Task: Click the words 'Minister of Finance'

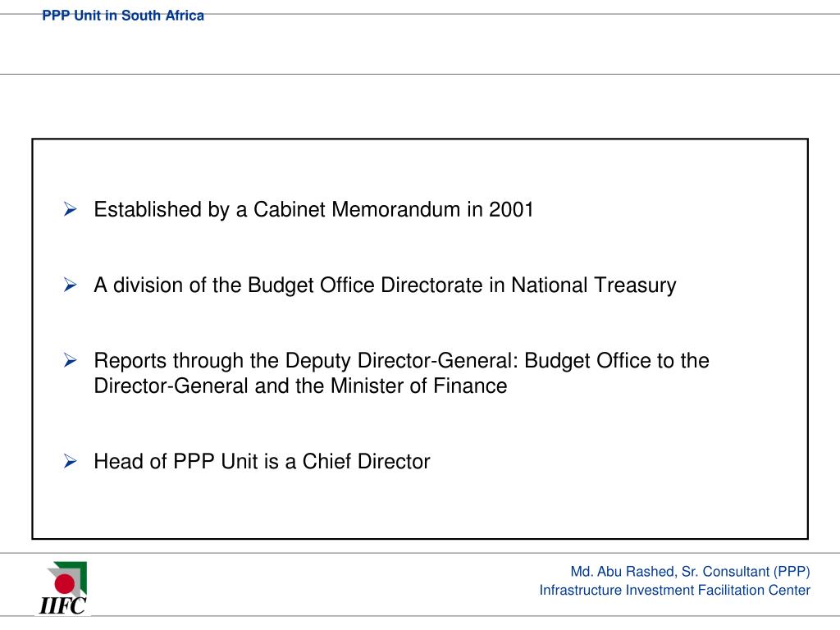Action: [418, 386]
